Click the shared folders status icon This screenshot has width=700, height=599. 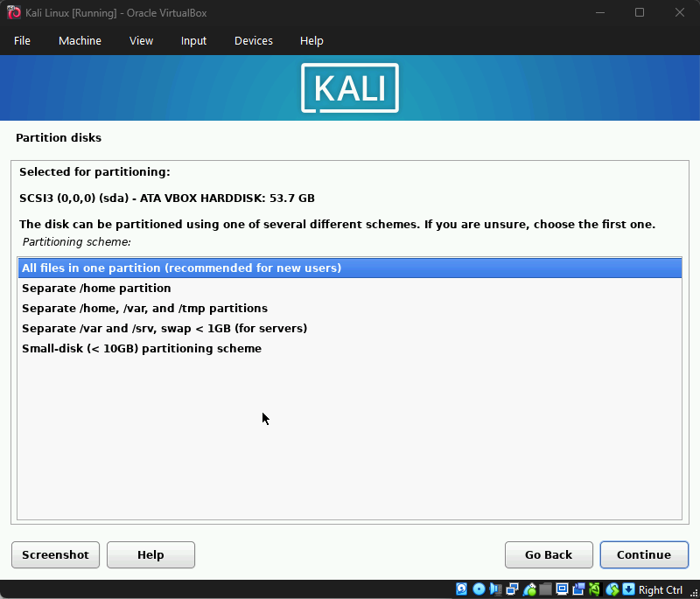(546, 589)
